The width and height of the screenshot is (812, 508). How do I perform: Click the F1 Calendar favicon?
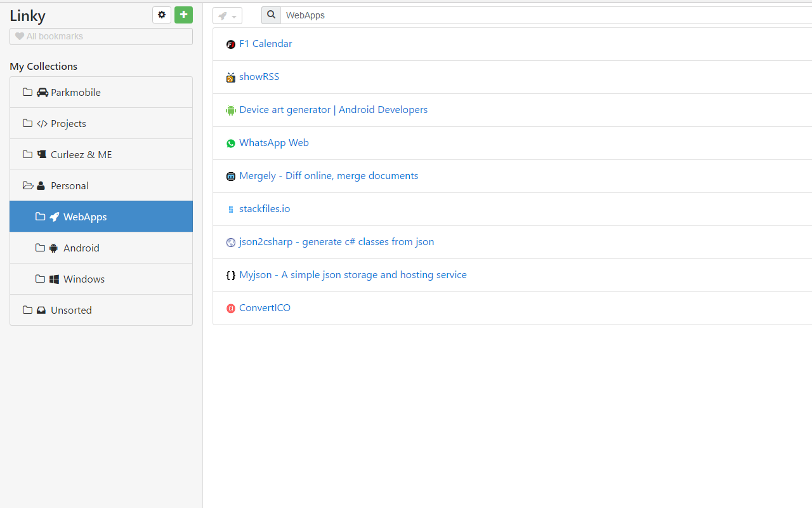click(x=231, y=44)
